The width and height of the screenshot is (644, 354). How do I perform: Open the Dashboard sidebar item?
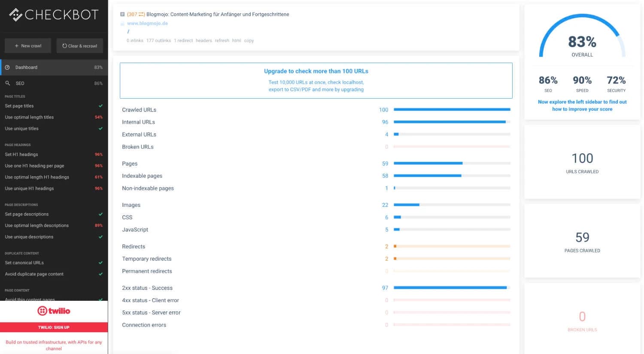(27, 67)
